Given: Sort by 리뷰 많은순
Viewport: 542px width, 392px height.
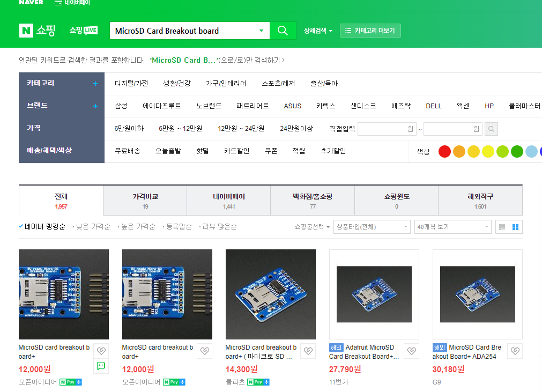Looking at the screenshot, I should [x=219, y=226].
